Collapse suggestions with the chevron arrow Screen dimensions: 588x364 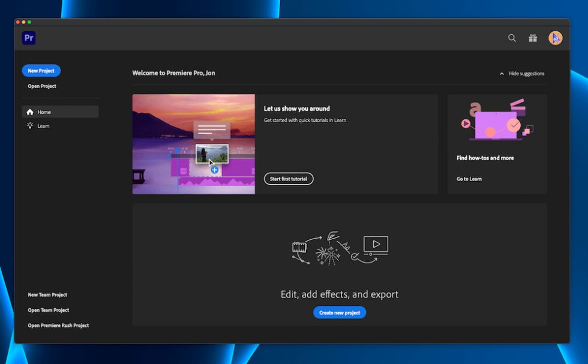click(502, 73)
